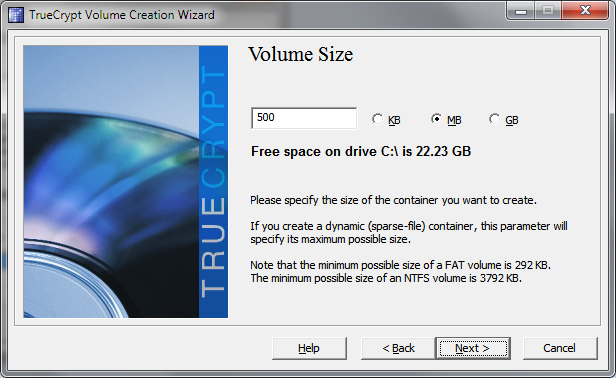Proceed with the Next > button

point(473,348)
